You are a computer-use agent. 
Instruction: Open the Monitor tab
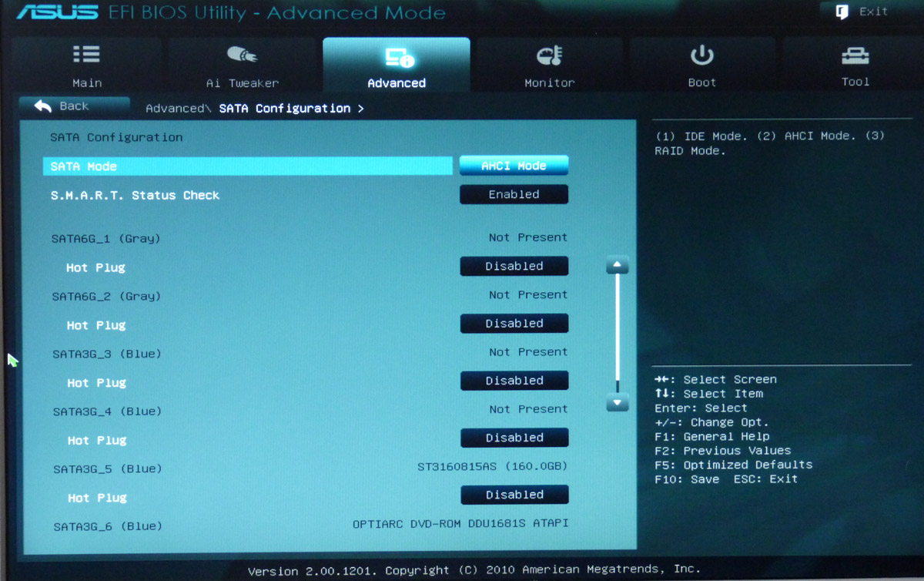click(550, 65)
